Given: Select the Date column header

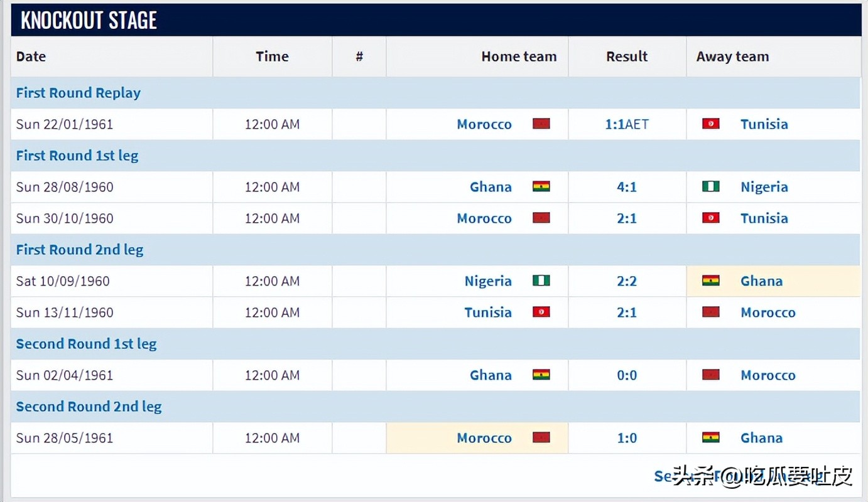Looking at the screenshot, I should coord(31,56).
